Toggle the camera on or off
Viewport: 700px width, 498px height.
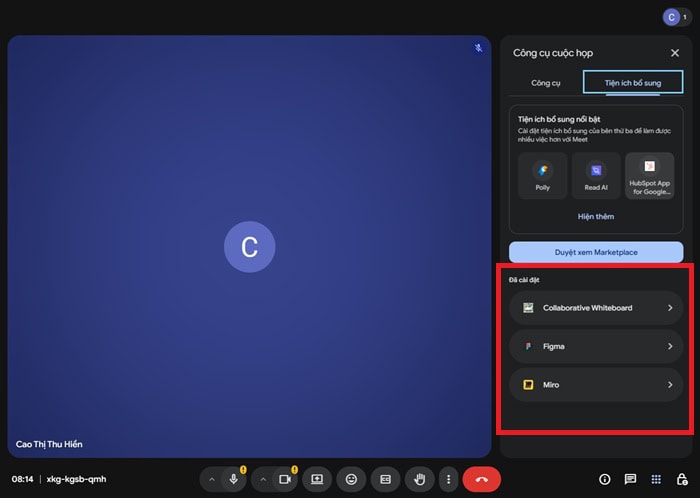click(284, 480)
